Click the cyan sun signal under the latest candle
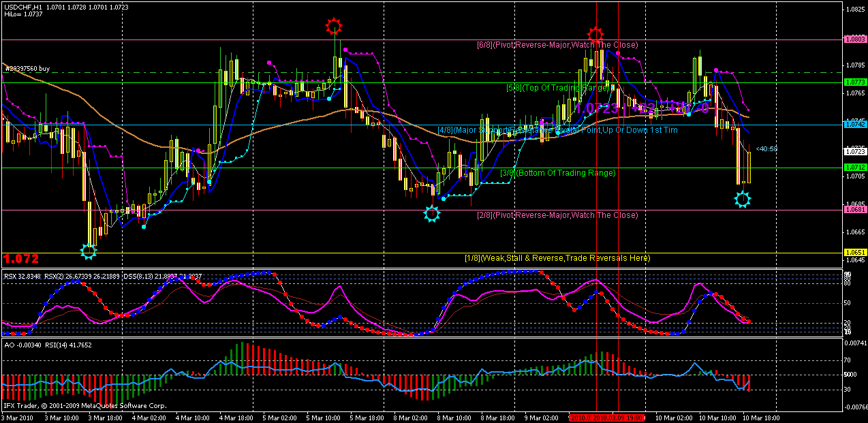 pos(743,200)
